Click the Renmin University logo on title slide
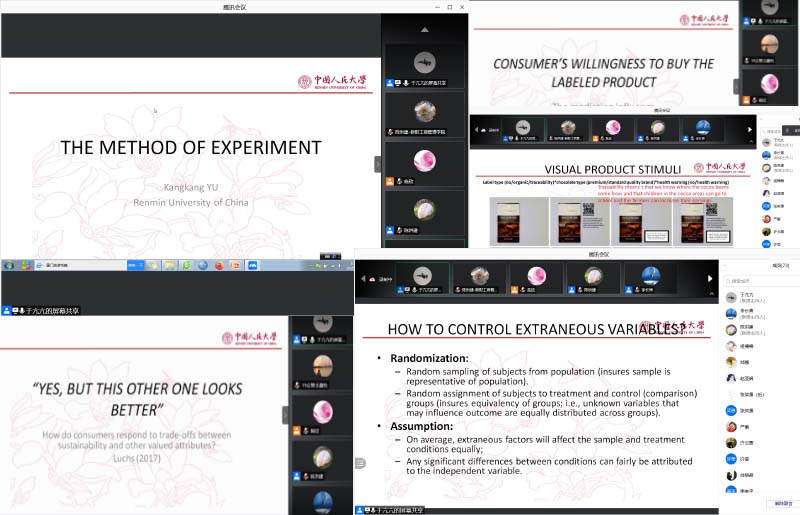The height and width of the screenshot is (515, 800). click(x=331, y=82)
